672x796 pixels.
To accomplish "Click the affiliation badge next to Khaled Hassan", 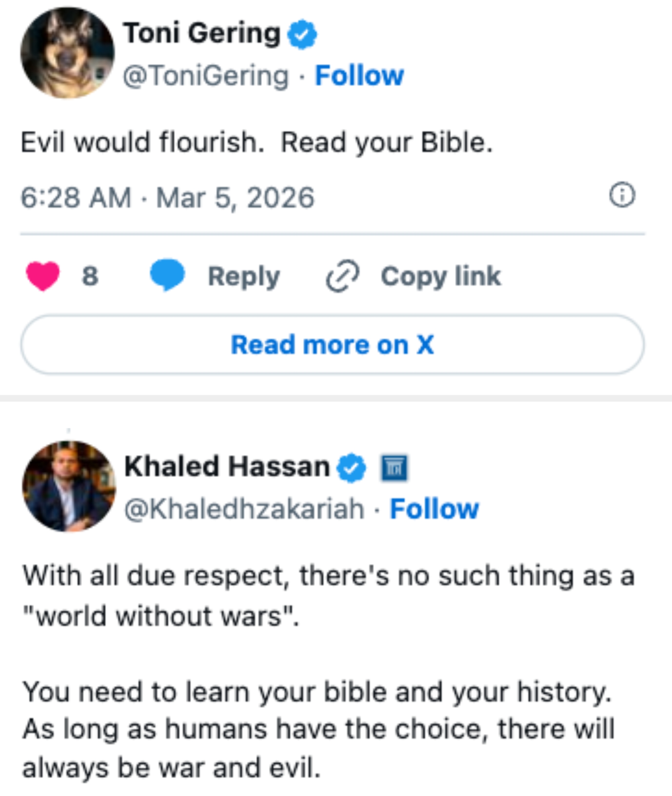I will [394, 468].
